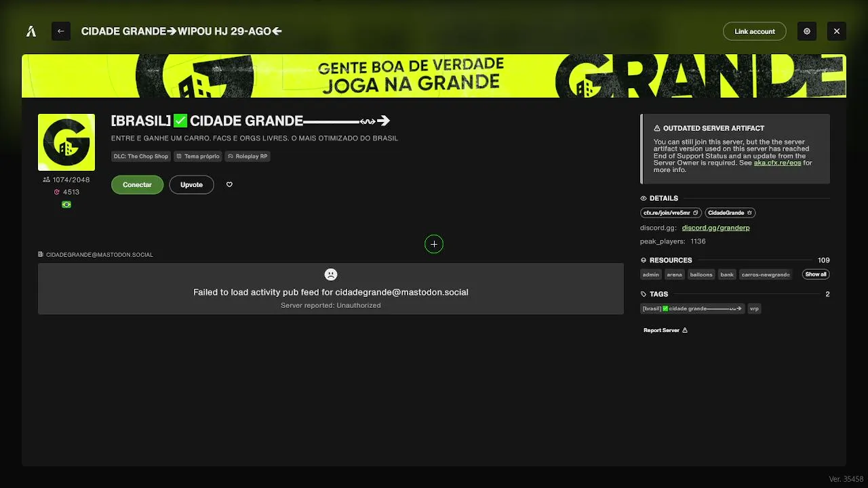Viewport: 868px width, 488px height.
Task: Click the Failed to load activity message
Action: click(x=331, y=292)
